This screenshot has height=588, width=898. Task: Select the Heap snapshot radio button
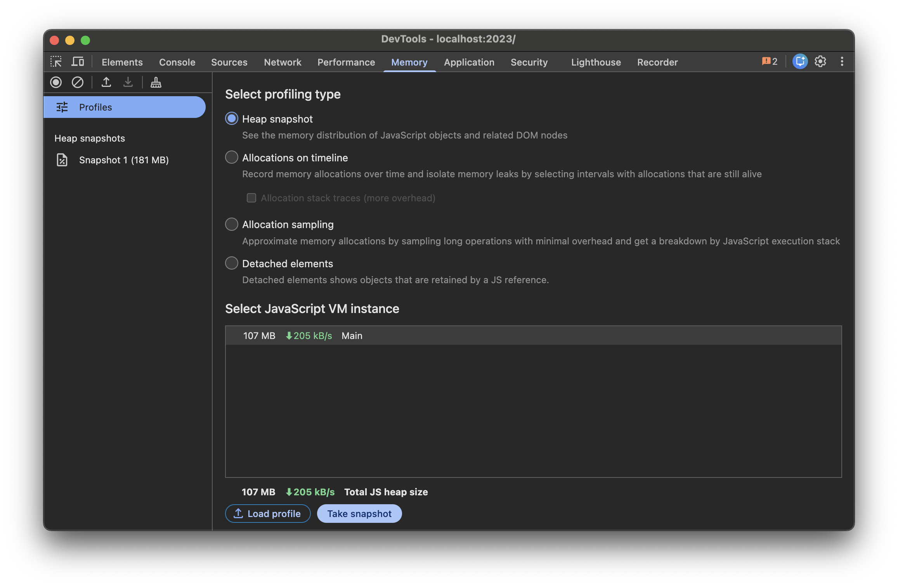point(232,119)
